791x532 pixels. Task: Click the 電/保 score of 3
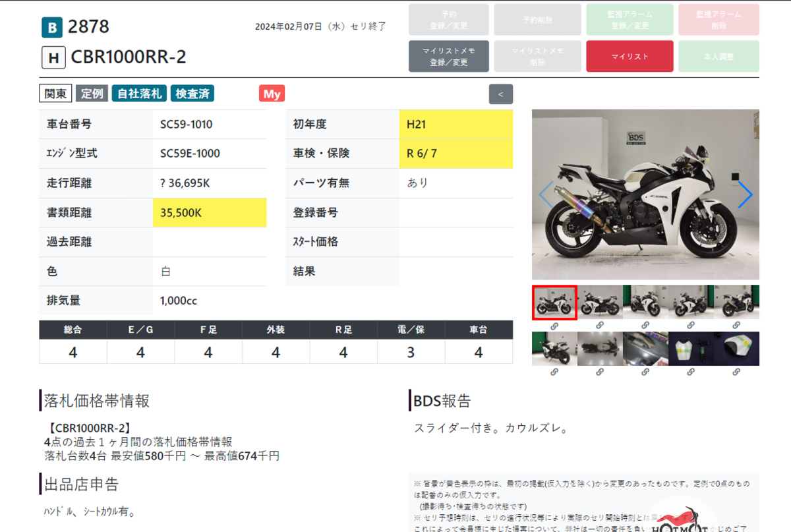click(x=411, y=353)
